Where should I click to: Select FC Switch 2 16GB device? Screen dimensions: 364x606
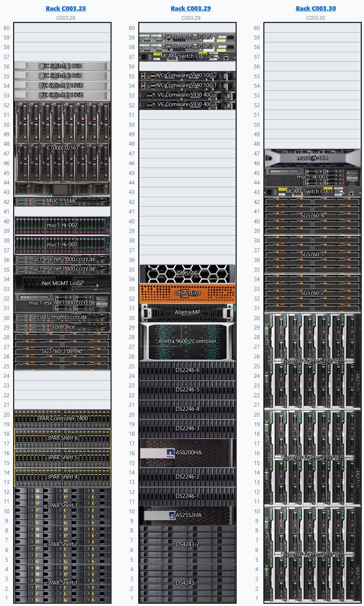(62, 95)
